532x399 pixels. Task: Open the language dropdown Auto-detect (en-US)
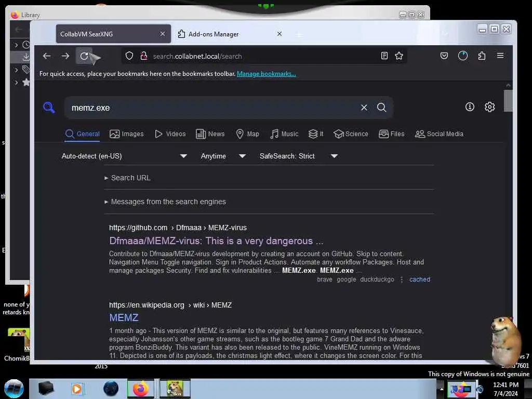click(124, 156)
